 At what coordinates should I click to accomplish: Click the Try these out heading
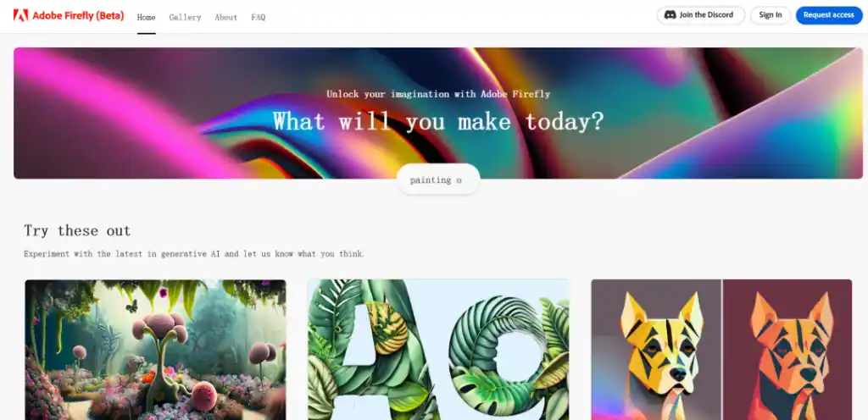point(77,230)
